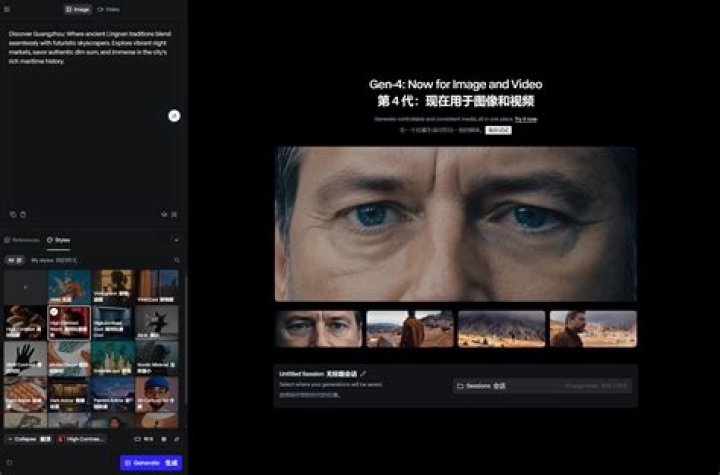
Task: Click the Try it now link
Action: coord(526,119)
